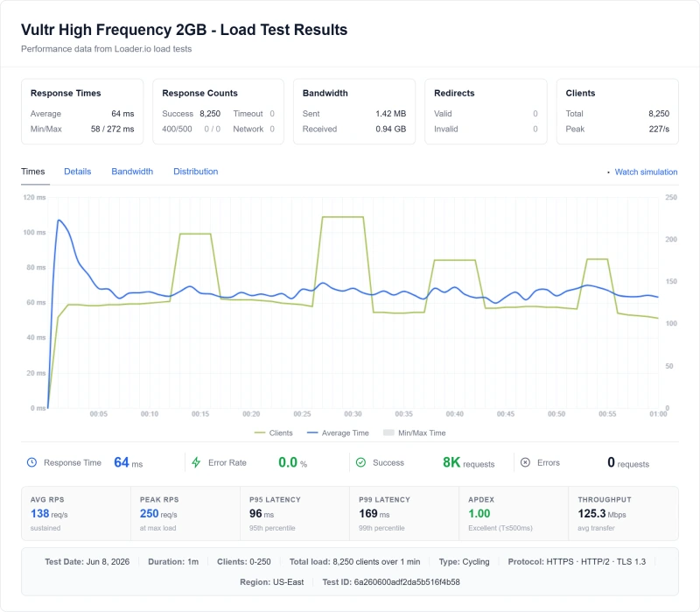Click the Sent value 1.42 MB
The height and width of the screenshot is (612, 700).
pyautogui.click(x=390, y=114)
